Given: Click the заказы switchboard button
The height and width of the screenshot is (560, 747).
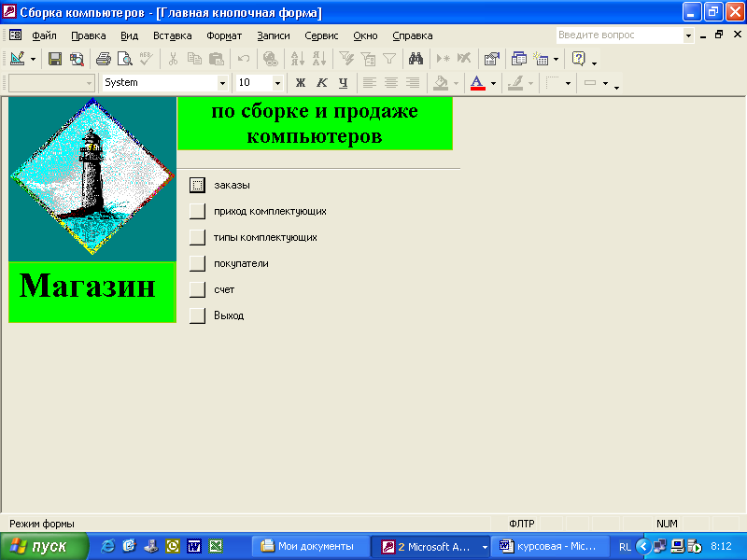Looking at the screenshot, I should click(197, 185).
